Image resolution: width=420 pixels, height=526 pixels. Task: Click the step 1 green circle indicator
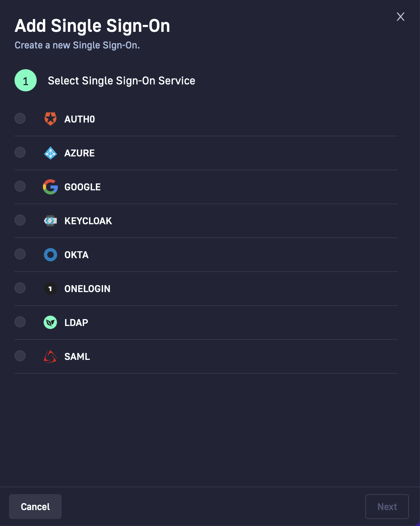[26, 80]
